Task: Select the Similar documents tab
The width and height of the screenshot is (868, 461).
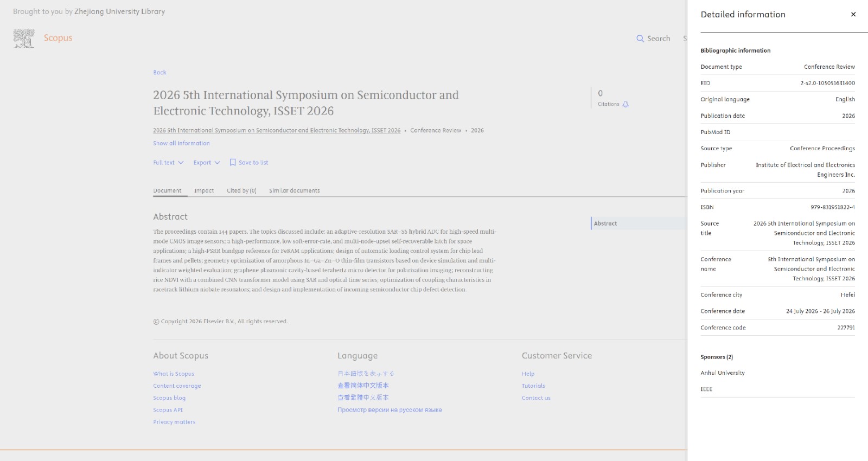Action: pyautogui.click(x=295, y=191)
